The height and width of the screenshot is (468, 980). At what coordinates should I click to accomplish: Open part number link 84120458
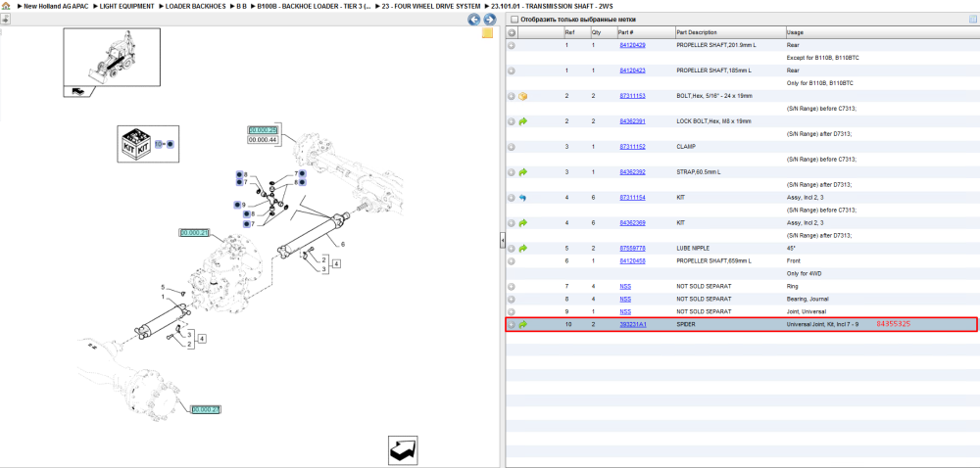632,260
